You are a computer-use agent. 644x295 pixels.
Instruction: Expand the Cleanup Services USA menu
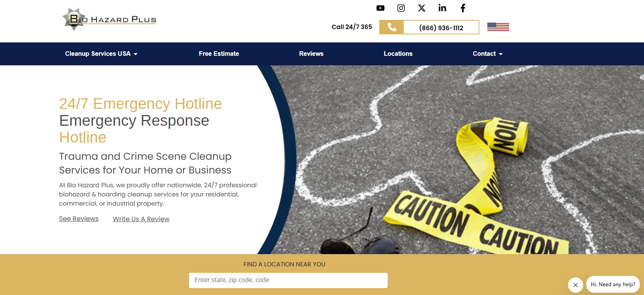(101, 53)
